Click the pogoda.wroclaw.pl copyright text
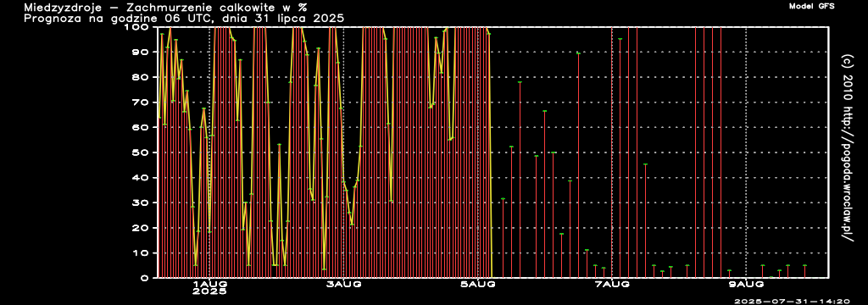 (x=847, y=146)
